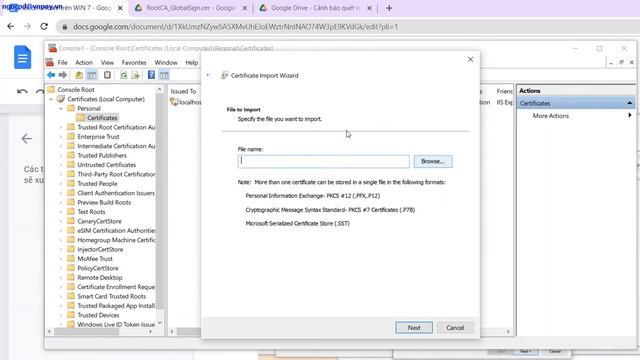Toggle Show/Hide Console Tree toolbar icon
Screen dimensions: 640x360
coord(92,75)
